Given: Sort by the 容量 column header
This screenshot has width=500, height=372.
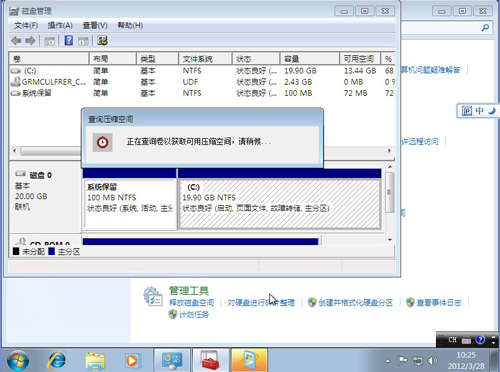Looking at the screenshot, I should pos(310,59).
